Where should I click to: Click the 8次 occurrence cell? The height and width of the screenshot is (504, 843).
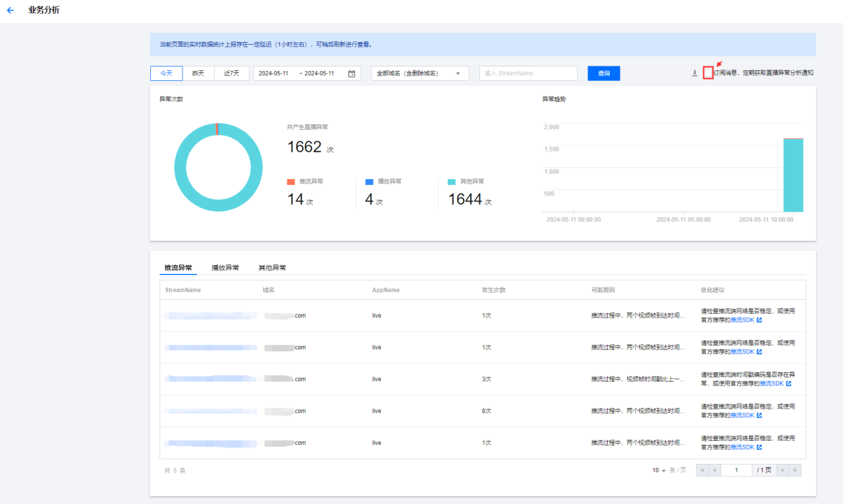[x=487, y=411]
